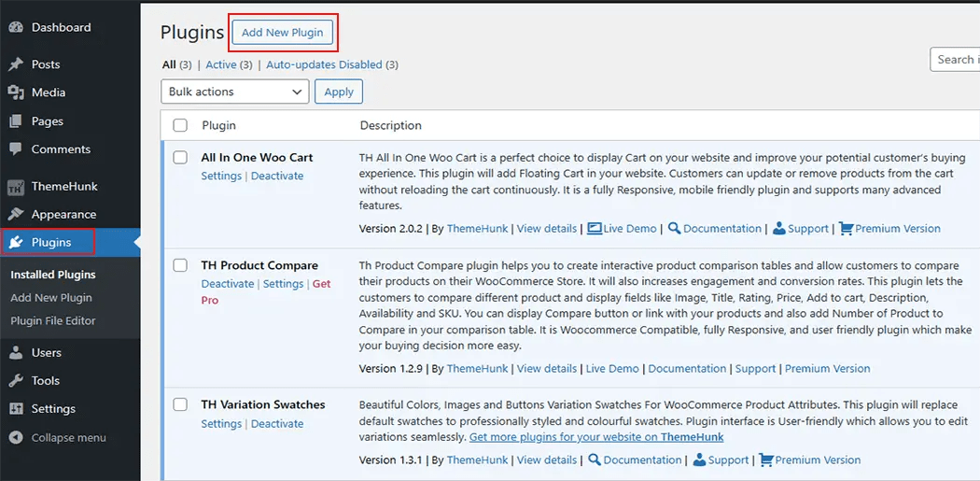The image size is (980, 481).
Task: Click the Collapse menu arrow icon
Action: 16,438
